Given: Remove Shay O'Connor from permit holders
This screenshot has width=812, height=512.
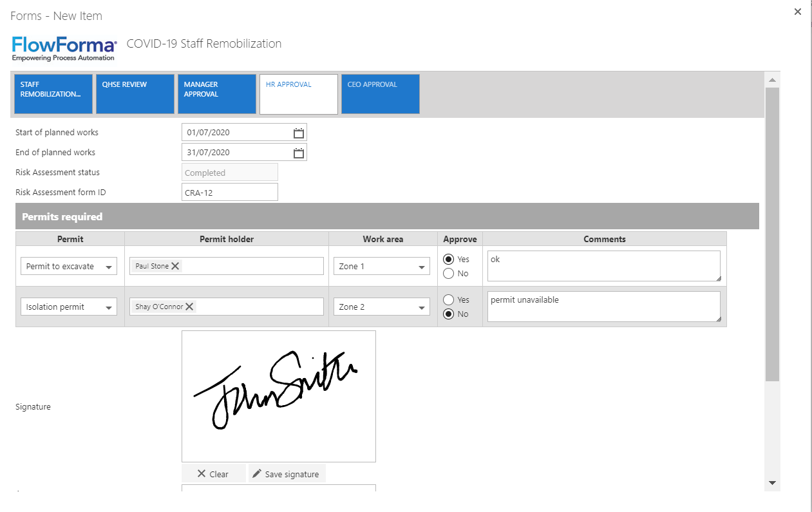Looking at the screenshot, I should tap(189, 306).
